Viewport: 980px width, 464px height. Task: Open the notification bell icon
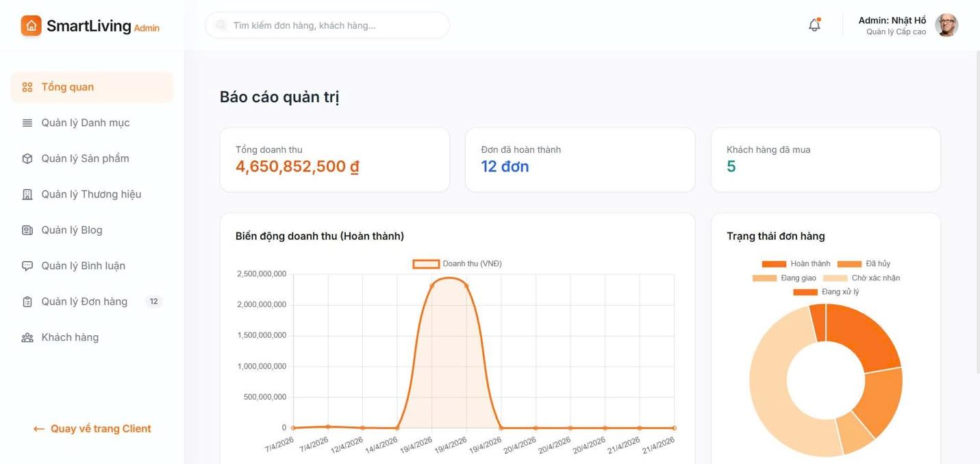[x=814, y=25]
